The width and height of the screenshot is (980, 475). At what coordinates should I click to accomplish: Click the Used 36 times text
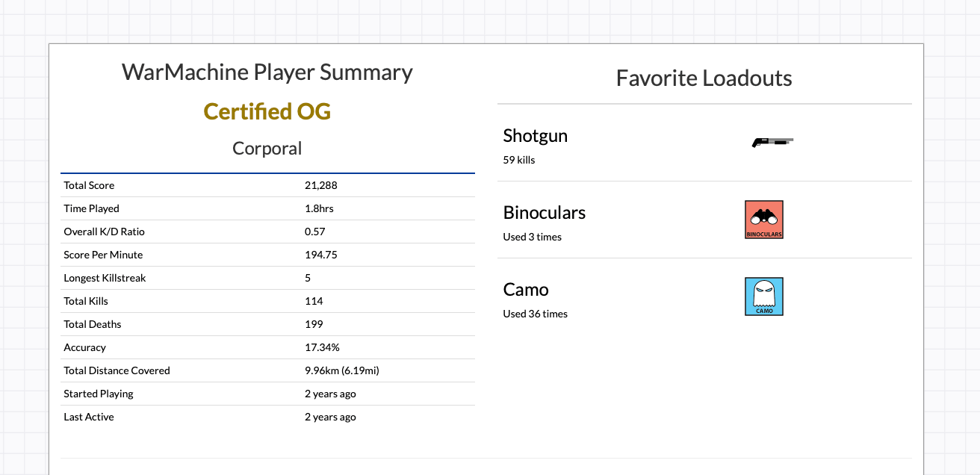pyautogui.click(x=536, y=314)
